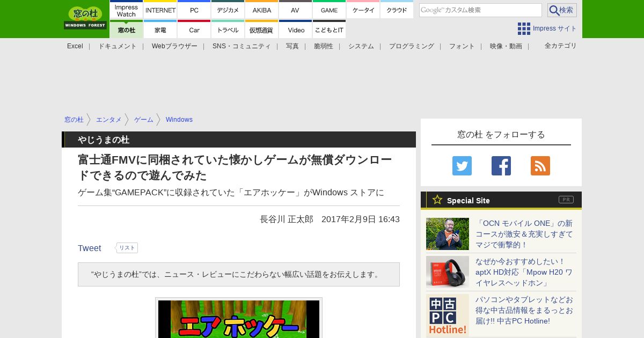The height and width of the screenshot is (338, 644).
Task: Click the Impress サイト link text
Action: (x=555, y=28)
